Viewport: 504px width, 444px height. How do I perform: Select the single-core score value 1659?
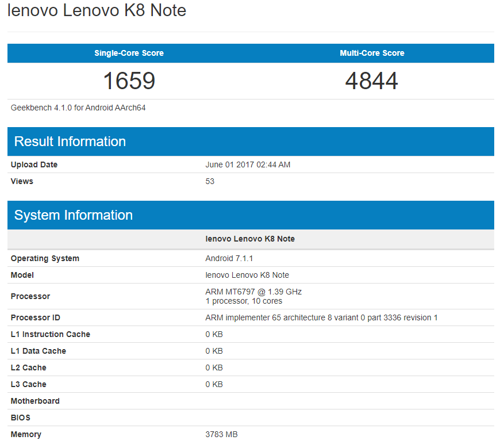pos(129,81)
